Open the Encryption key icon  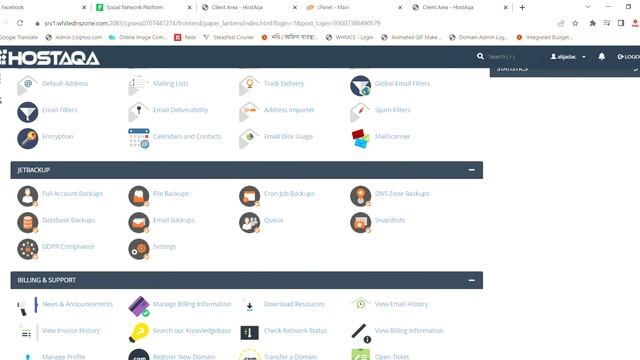(x=27, y=138)
